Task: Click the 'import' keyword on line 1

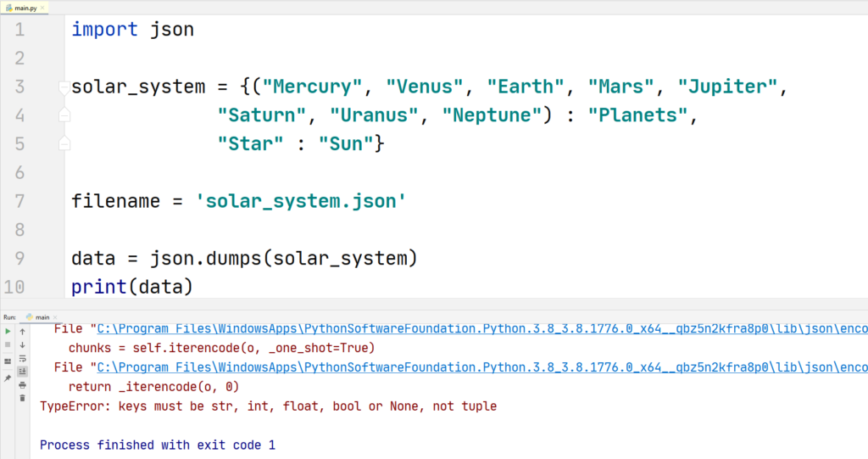Action: click(x=104, y=30)
